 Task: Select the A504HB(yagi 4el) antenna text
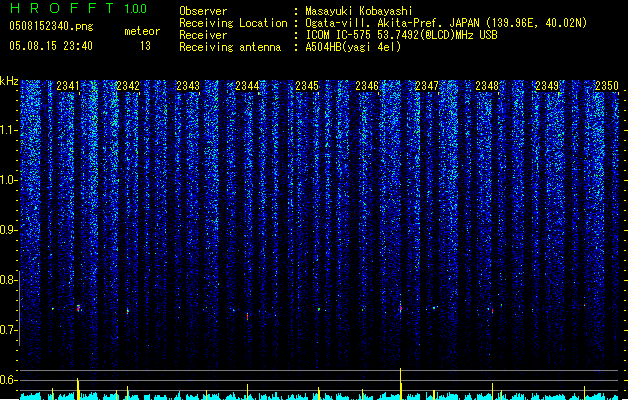(353, 47)
